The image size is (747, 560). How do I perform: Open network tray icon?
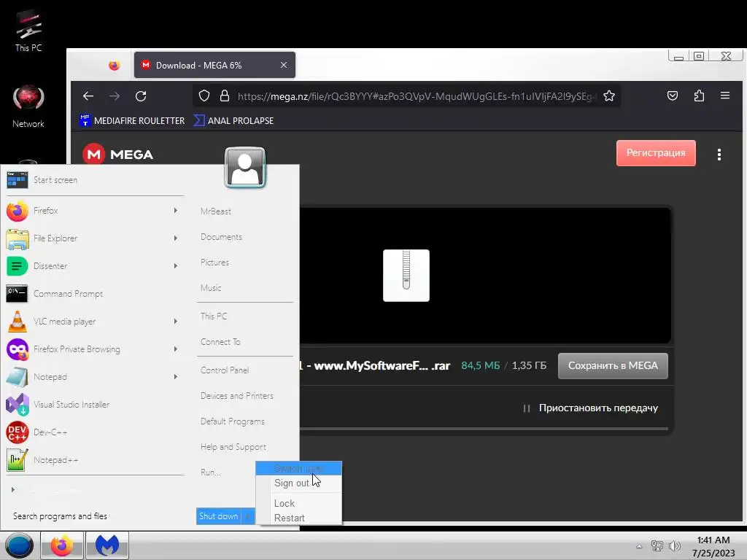pos(657,546)
